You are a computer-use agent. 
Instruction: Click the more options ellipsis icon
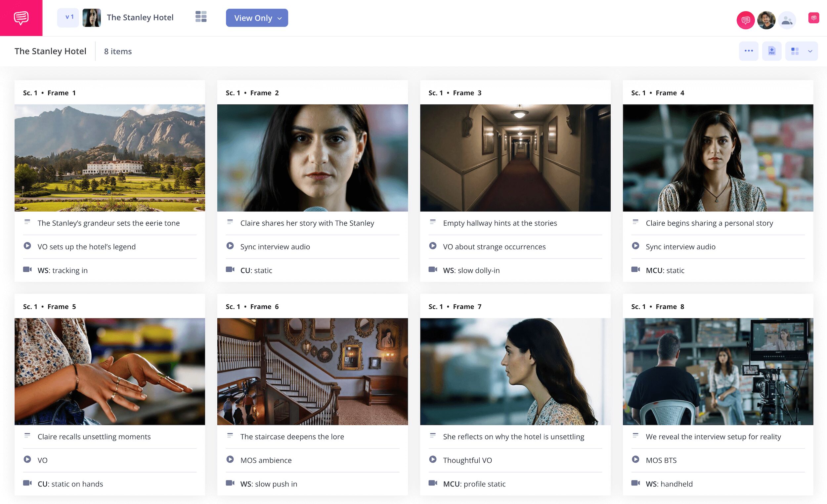[x=749, y=51]
